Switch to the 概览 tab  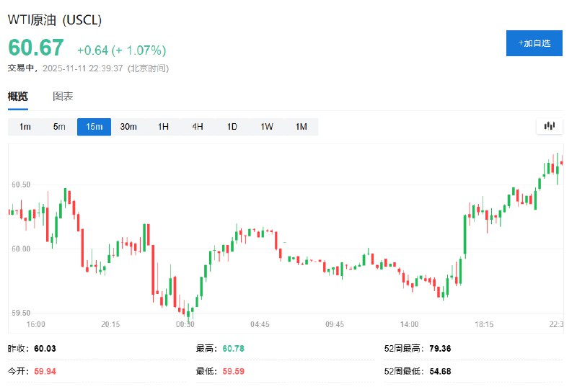pos(17,97)
